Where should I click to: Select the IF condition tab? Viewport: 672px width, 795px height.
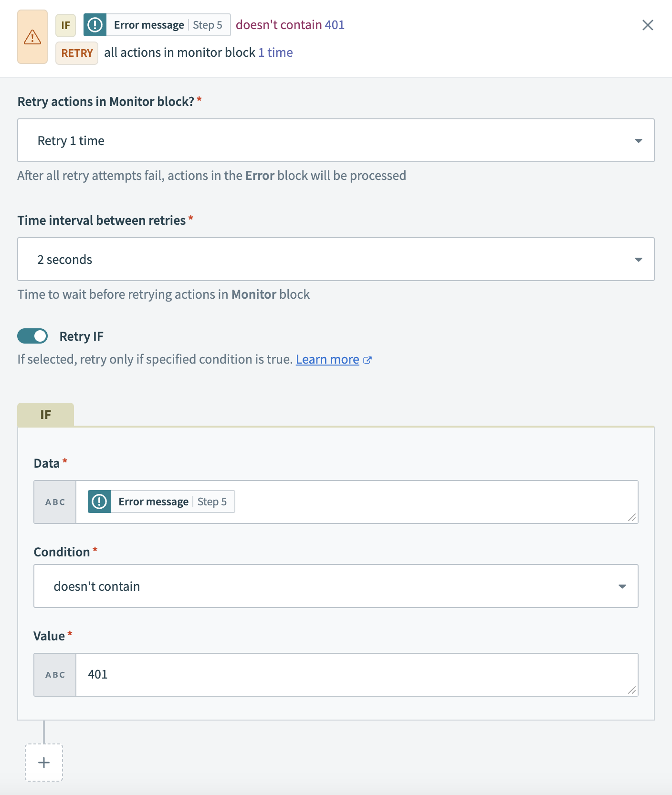click(x=45, y=414)
